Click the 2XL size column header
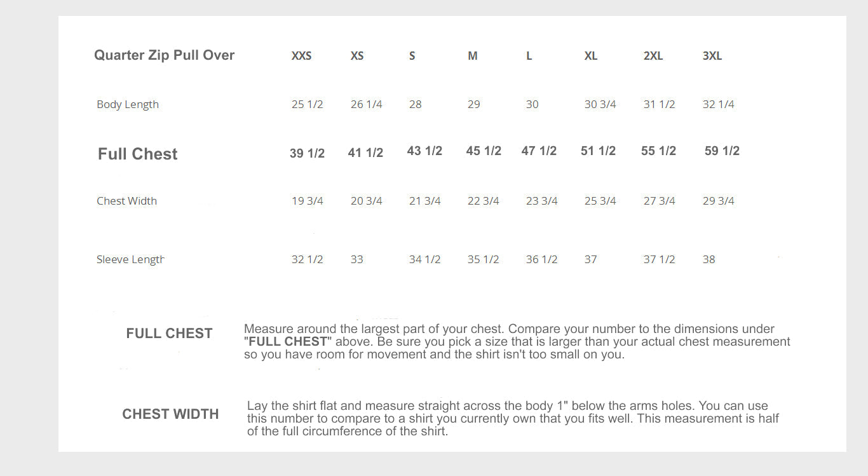This screenshot has height=476, width=868. pyautogui.click(x=653, y=56)
